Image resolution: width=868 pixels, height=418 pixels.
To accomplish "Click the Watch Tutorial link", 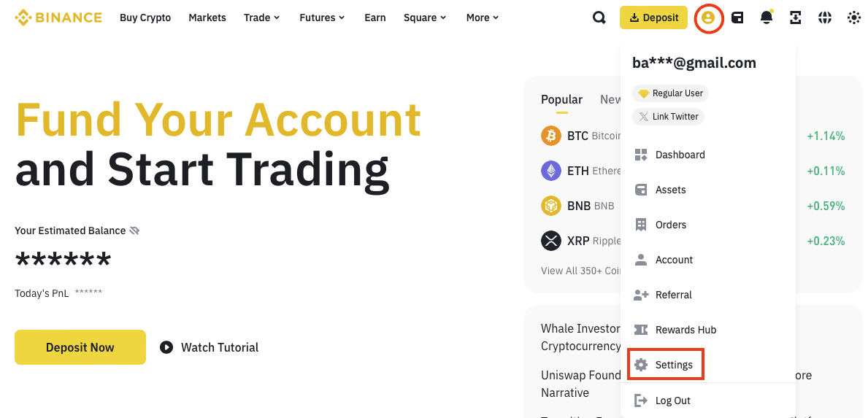I will pyautogui.click(x=210, y=347).
